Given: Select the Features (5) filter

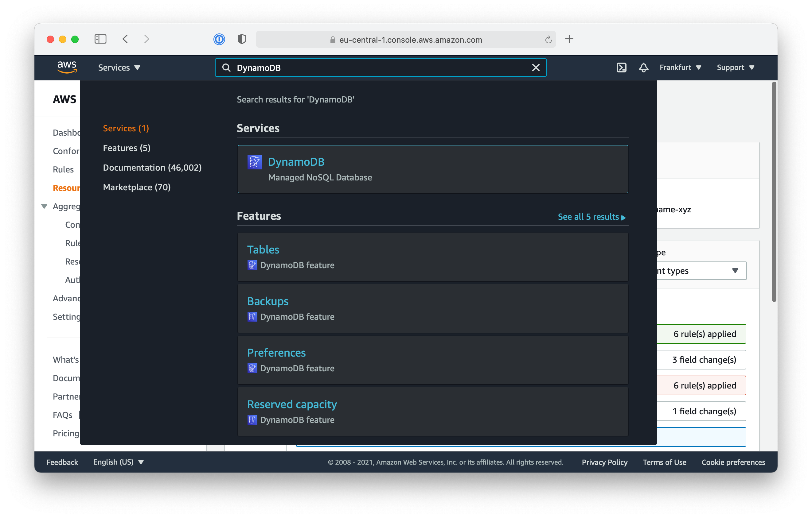Looking at the screenshot, I should pyautogui.click(x=127, y=148).
